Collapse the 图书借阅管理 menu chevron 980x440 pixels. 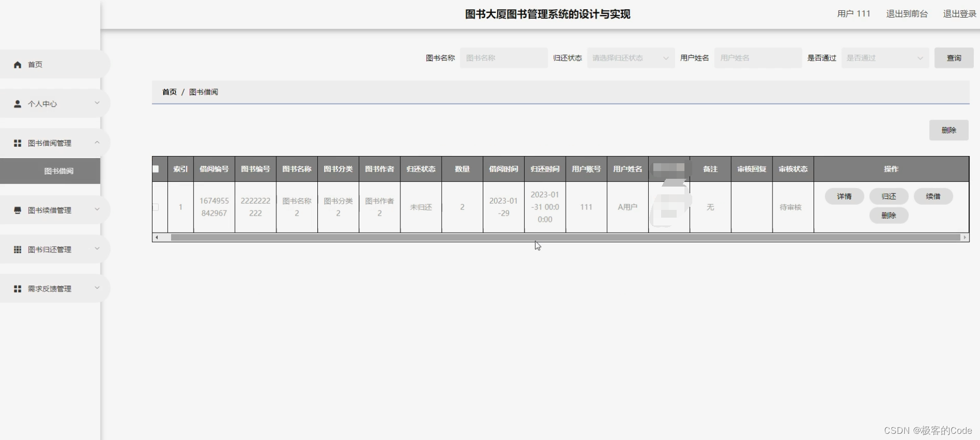97,143
